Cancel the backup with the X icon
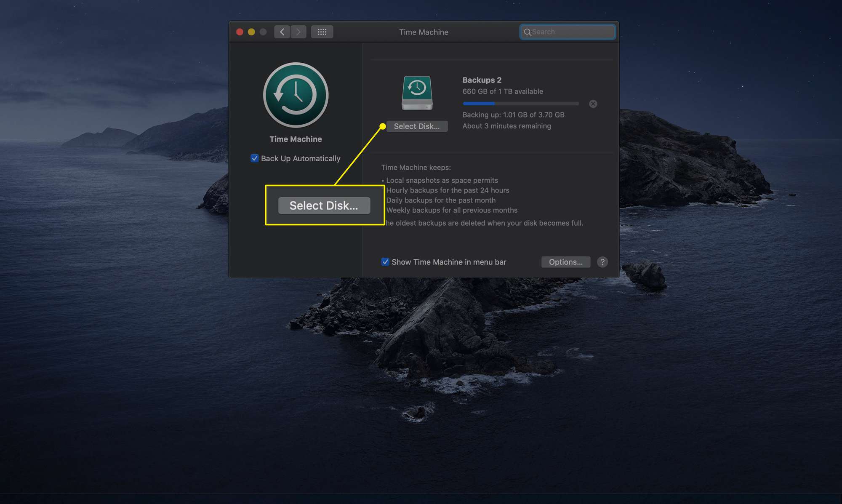 (593, 104)
